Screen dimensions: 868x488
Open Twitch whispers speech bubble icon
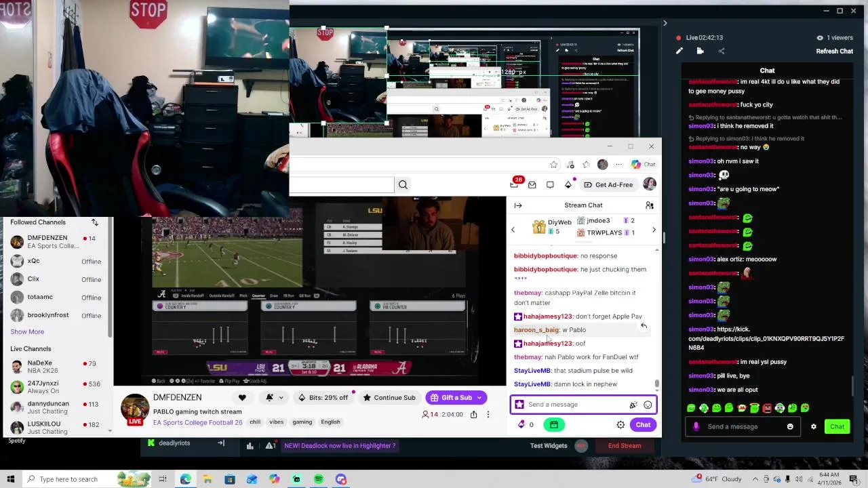(x=550, y=184)
